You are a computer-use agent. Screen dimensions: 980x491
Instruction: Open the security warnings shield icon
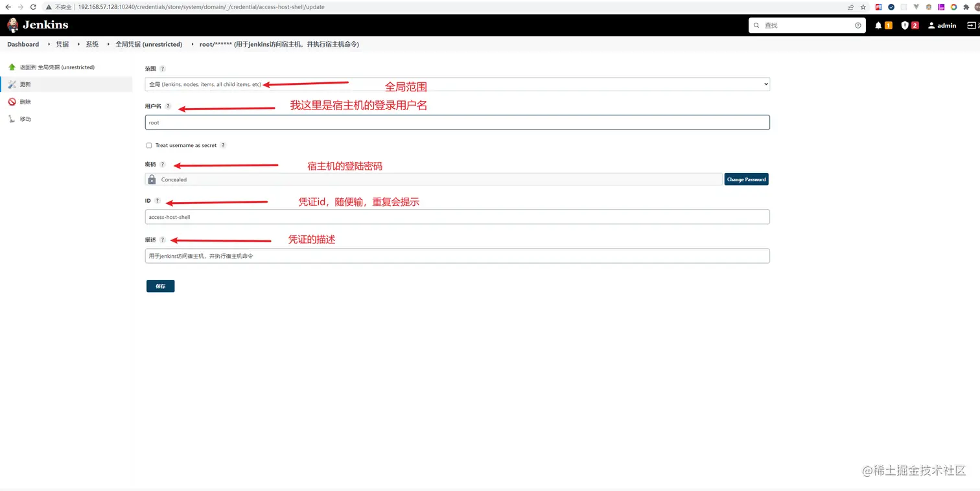pos(905,25)
